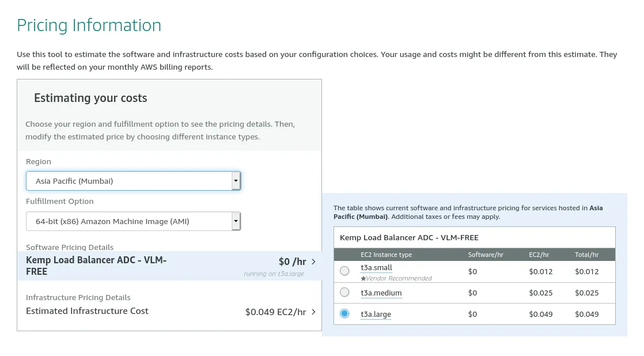The image size is (644, 356).
Task: Click the Estimating your costs heading
Action: click(90, 98)
